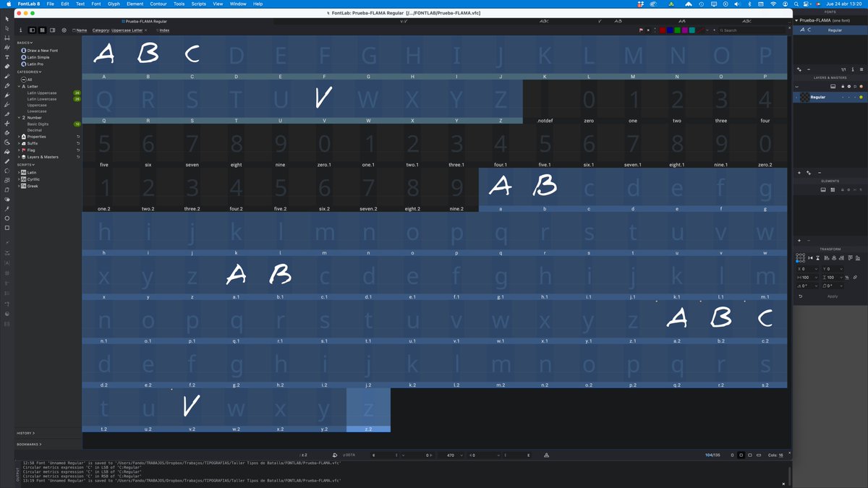Switch to the Prueba-FLAMA Regular tab

(x=145, y=22)
